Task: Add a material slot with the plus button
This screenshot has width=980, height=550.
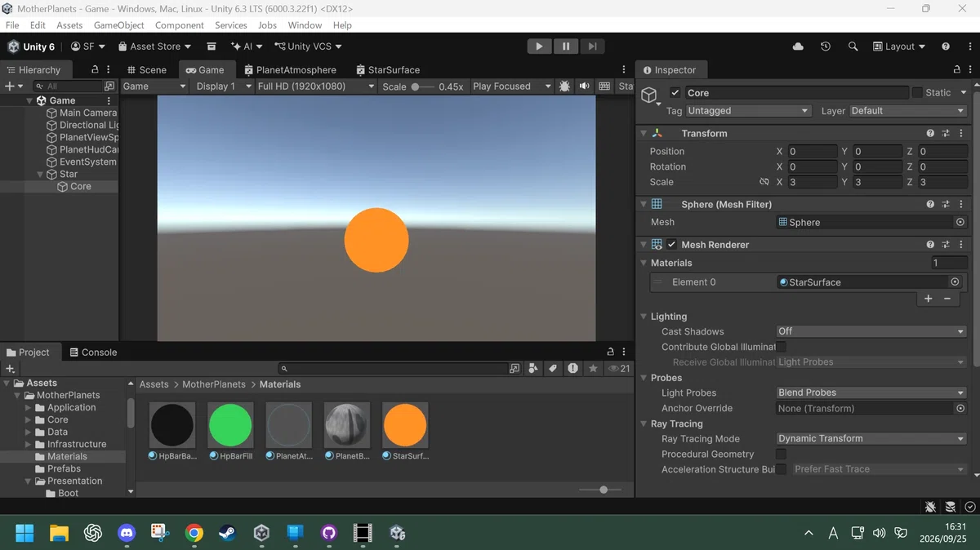Action: (928, 299)
